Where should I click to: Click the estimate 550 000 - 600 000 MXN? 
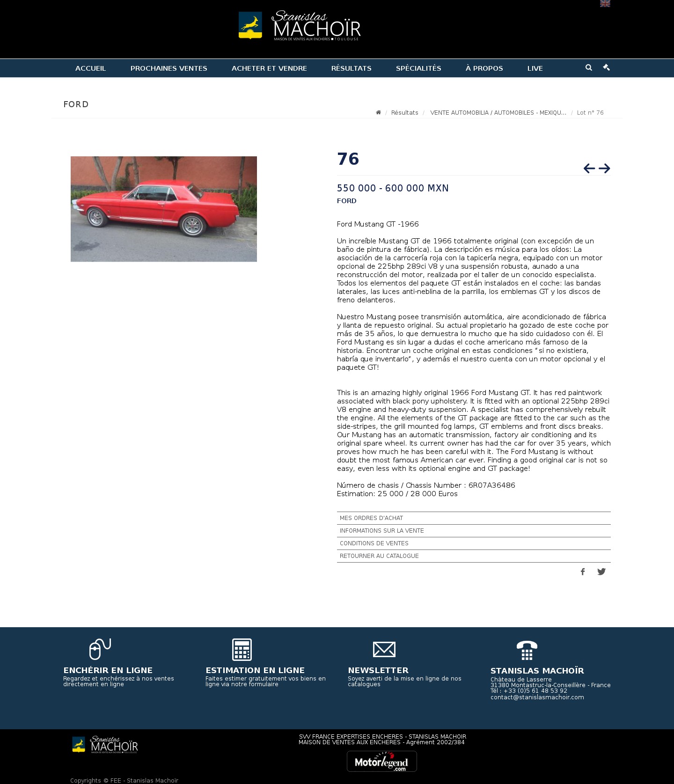[x=393, y=188]
